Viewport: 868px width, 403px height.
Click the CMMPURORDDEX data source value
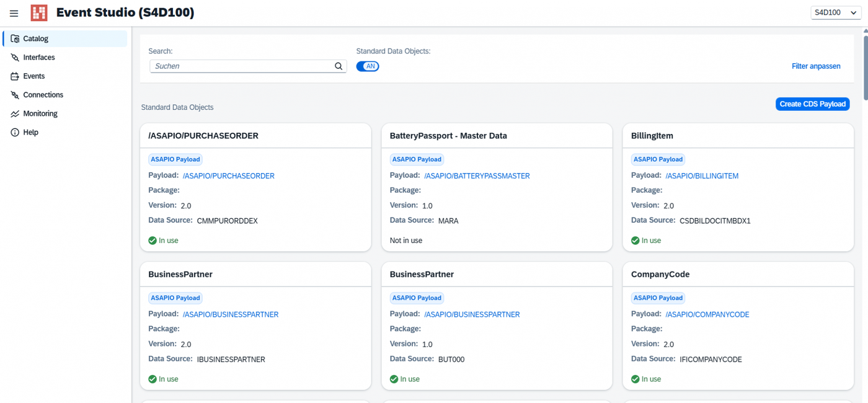coord(227,221)
